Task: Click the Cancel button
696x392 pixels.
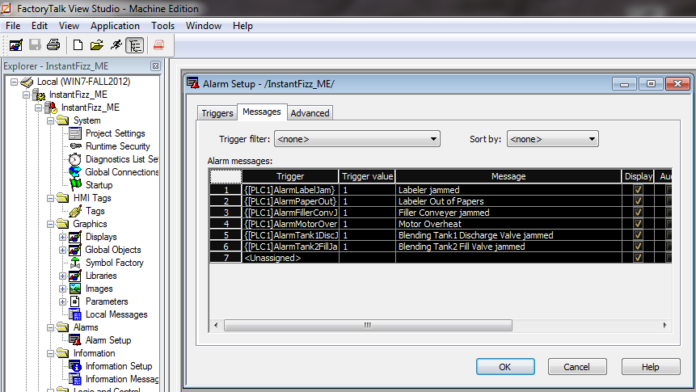Action: [x=577, y=367]
